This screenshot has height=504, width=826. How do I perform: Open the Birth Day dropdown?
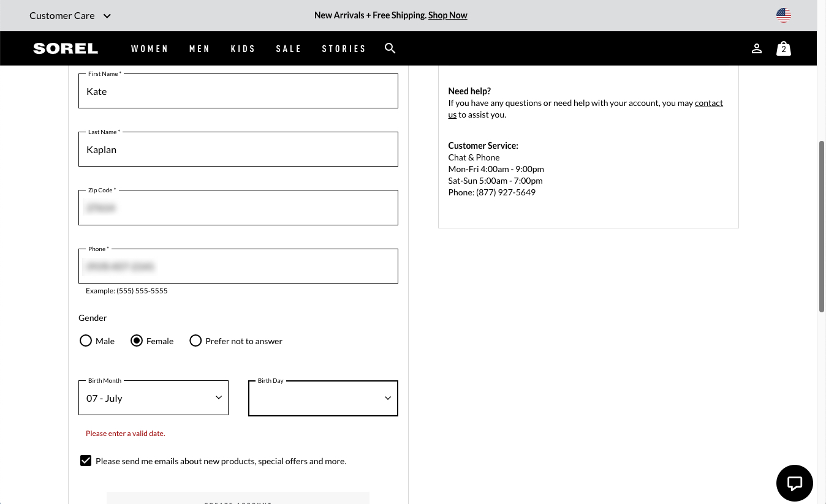click(323, 398)
